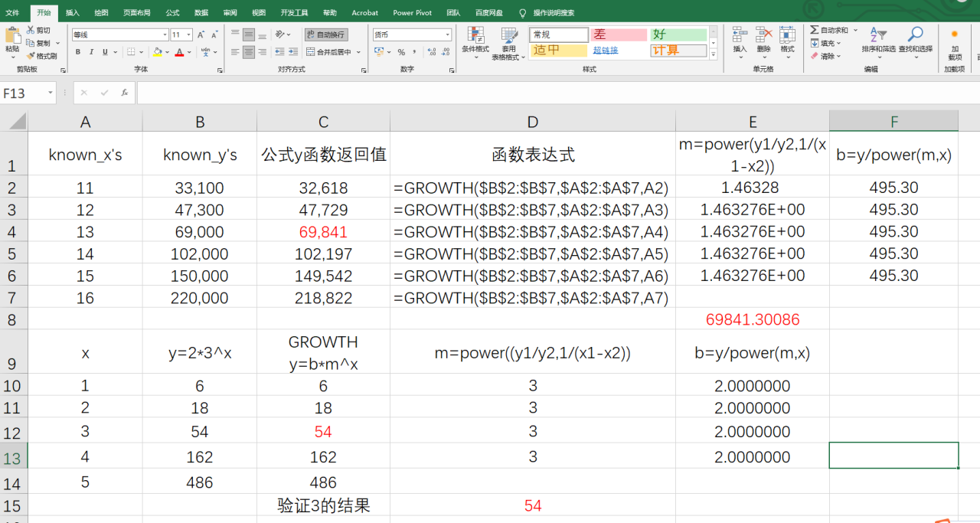Click the Cut (剪切) scissors icon

coord(31,30)
